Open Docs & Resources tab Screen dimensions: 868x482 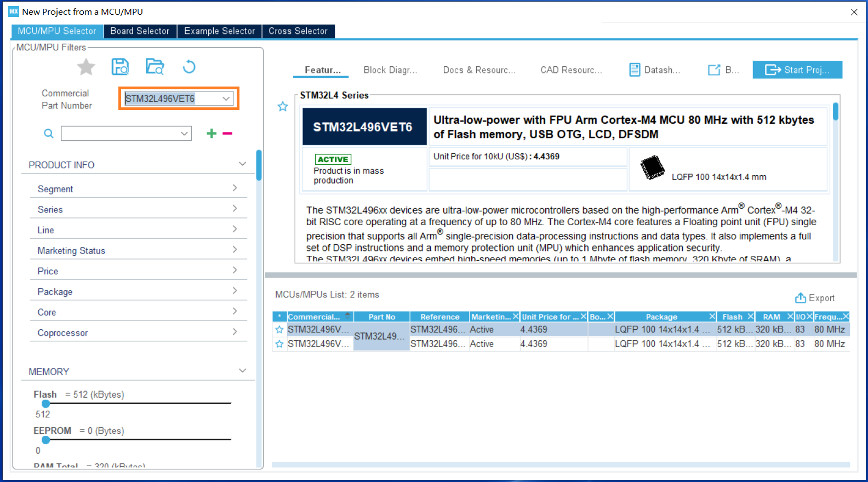pyautogui.click(x=479, y=70)
